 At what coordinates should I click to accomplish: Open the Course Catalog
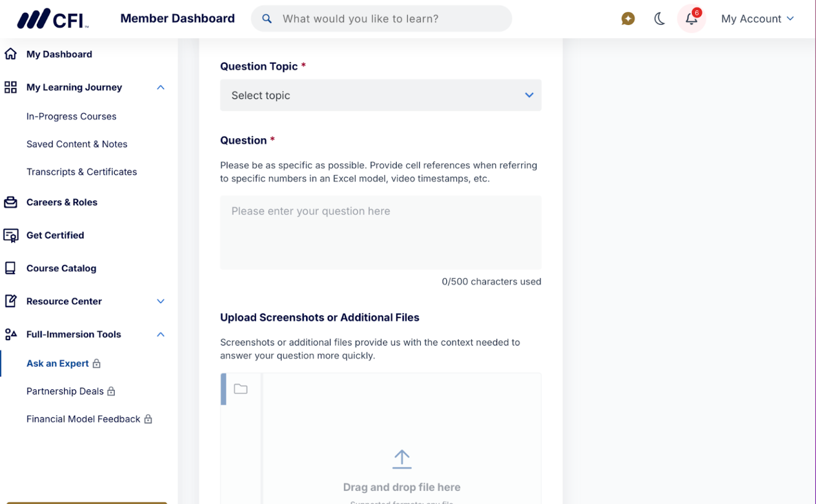(x=62, y=268)
